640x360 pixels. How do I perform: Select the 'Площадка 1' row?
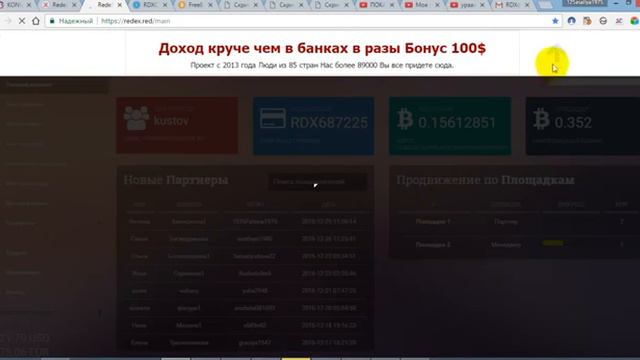(x=514, y=222)
